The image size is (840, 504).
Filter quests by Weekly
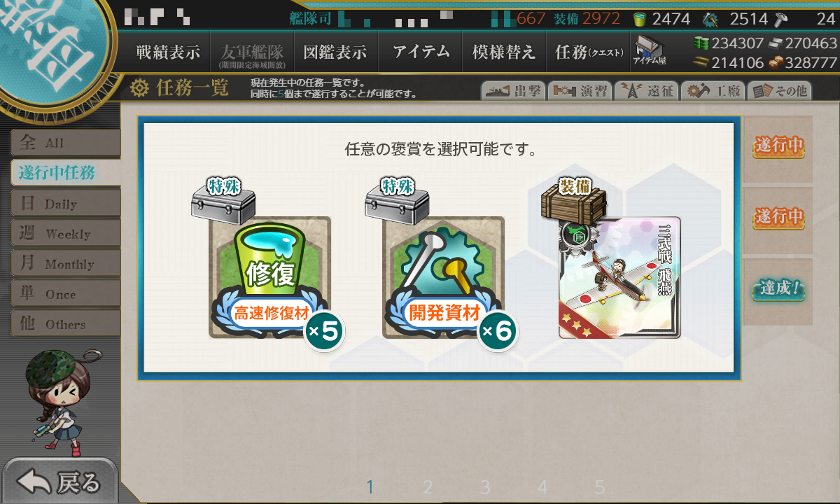pyautogui.click(x=65, y=234)
